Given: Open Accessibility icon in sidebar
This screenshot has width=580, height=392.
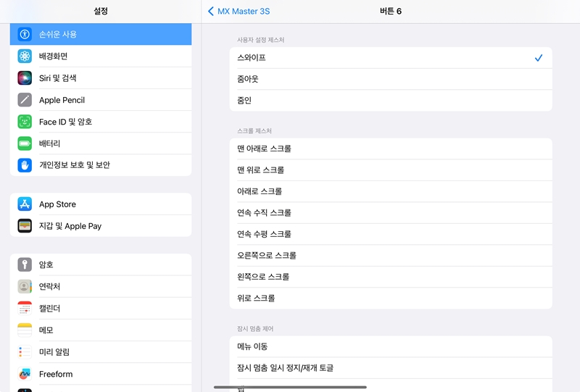Looking at the screenshot, I should [x=25, y=34].
